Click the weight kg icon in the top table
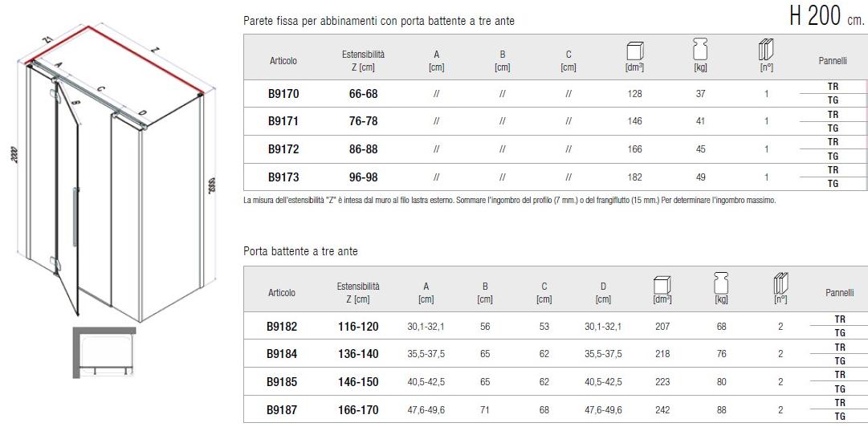 [699, 51]
